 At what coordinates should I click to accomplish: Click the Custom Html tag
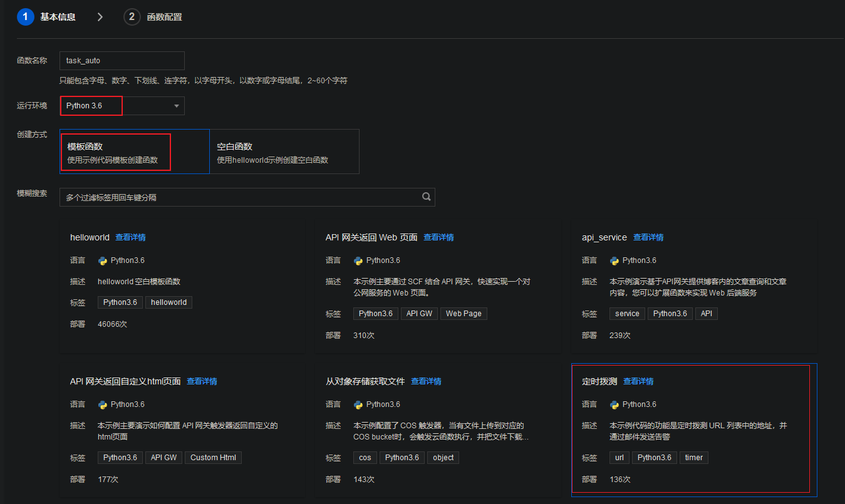[213, 458]
